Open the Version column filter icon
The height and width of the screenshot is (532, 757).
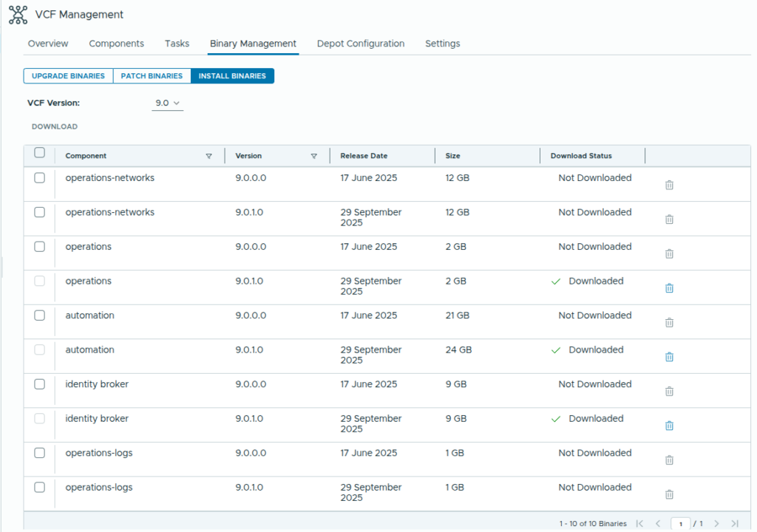click(313, 157)
